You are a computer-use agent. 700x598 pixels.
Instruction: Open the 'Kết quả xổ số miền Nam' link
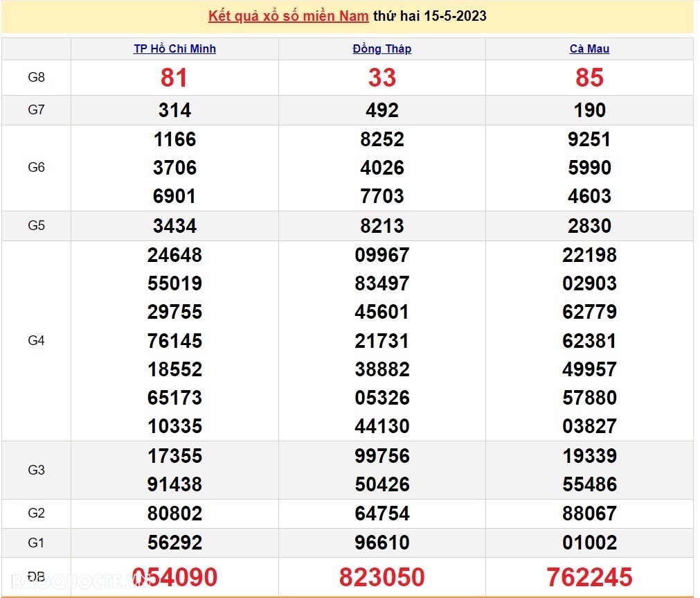click(x=288, y=15)
